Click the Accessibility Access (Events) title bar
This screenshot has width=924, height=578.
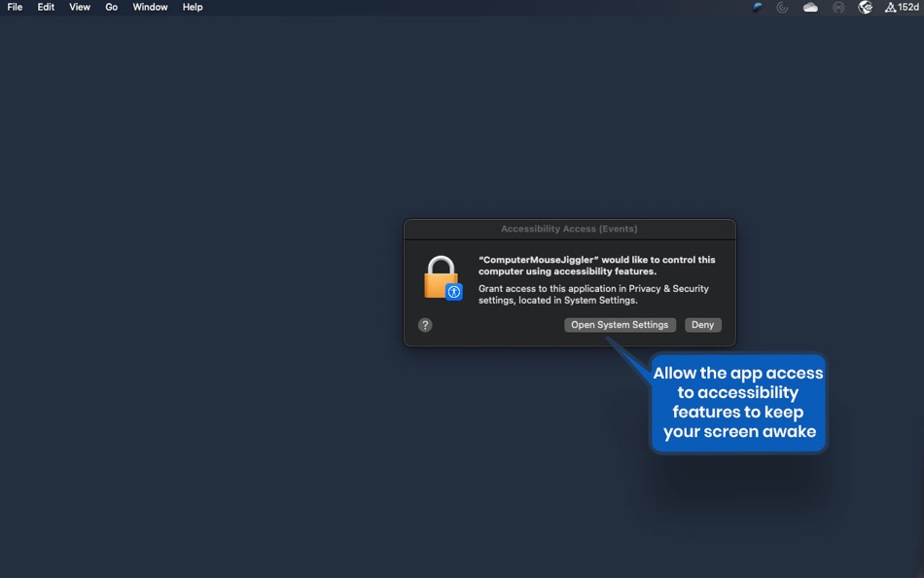coord(569,229)
